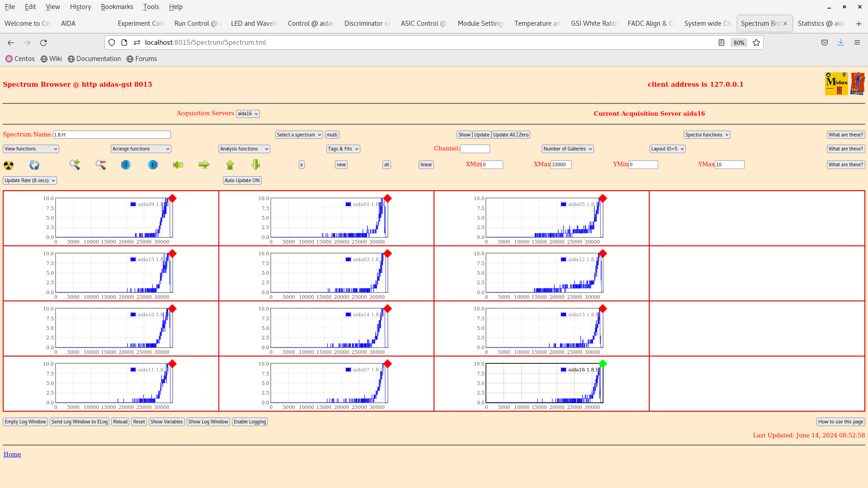868x488 pixels.
Task: Select linear scale display option
Action: 426,164
